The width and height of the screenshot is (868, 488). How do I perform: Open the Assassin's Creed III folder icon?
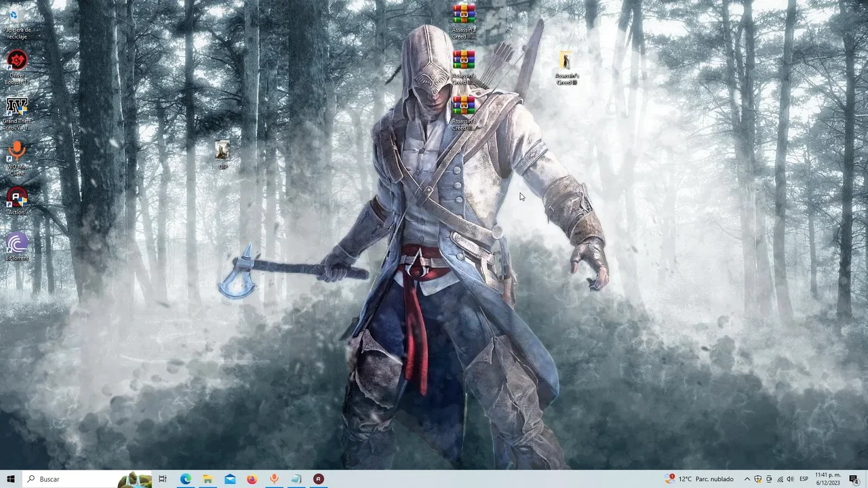566,68
